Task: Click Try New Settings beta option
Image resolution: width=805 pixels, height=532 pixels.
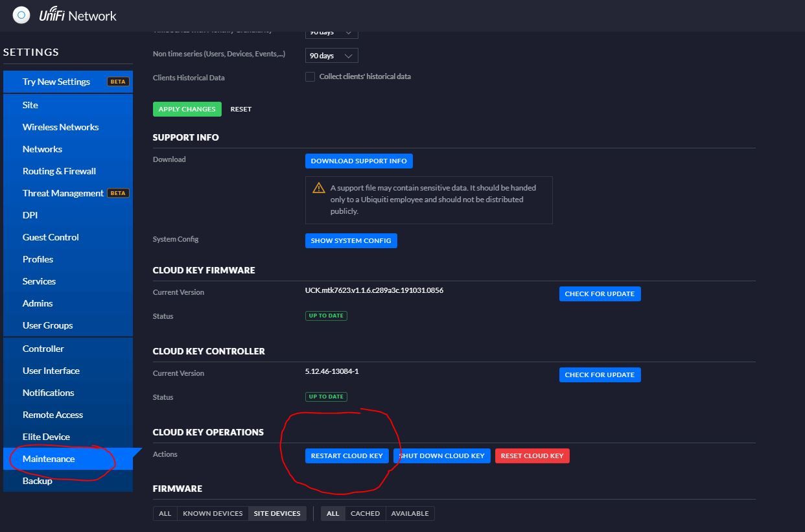Action: click(x=56, y=82)
